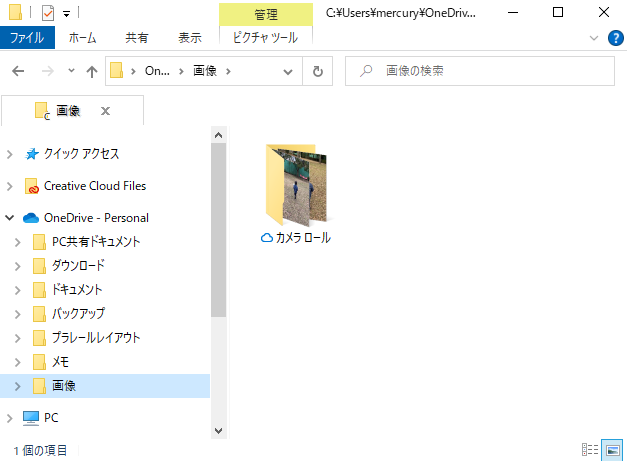The width and height of the screenshot is (628, 461).
Task: Switch to large thumbnails view in status bar
Action: click(x=612, y=450)
